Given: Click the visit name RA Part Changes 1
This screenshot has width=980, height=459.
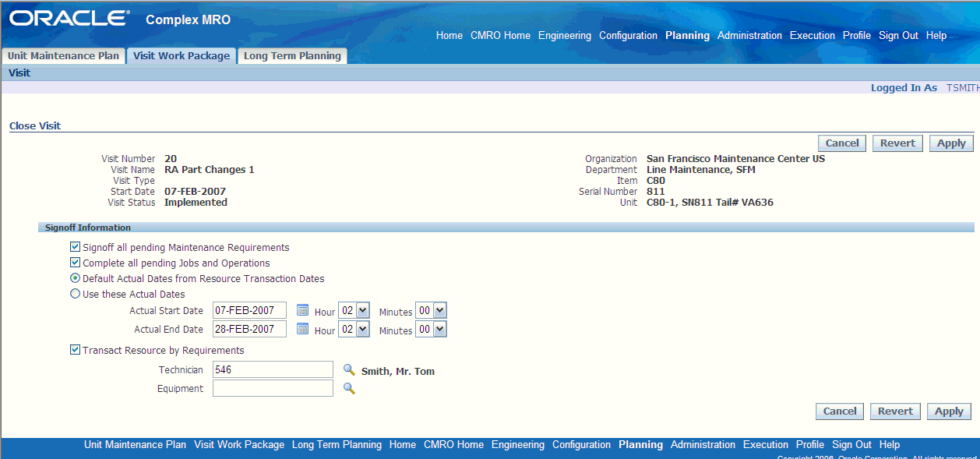Looking at the screenshot, I should click(209, 170).
